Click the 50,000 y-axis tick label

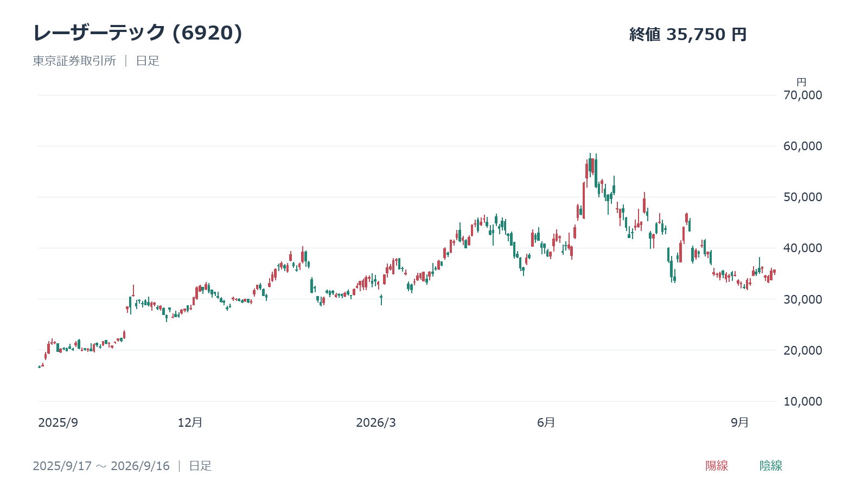(803, 197)
